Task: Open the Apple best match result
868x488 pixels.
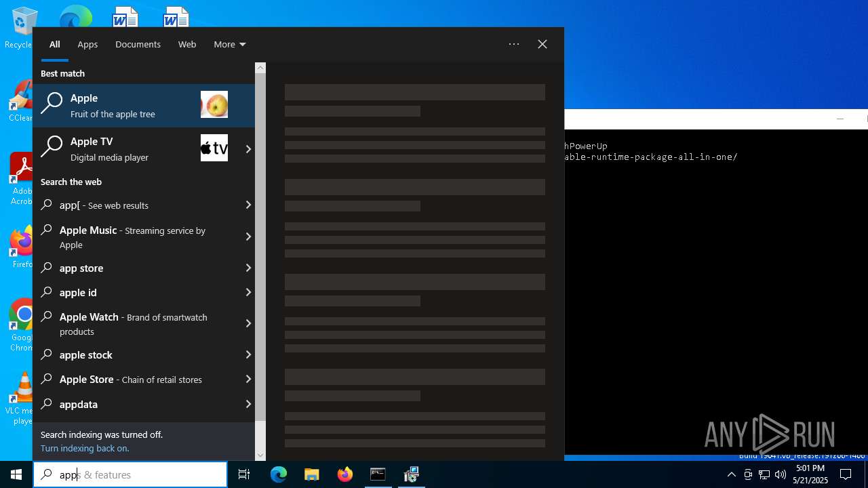Action: (x=144, y=105)
